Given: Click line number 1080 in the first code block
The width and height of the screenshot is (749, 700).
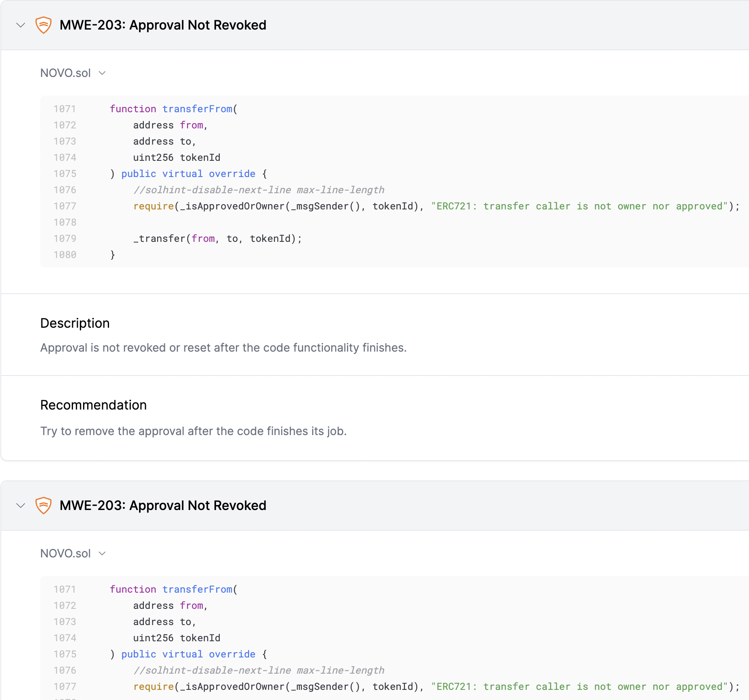Looking at the screenshot, I should click(x=65, y=255).
